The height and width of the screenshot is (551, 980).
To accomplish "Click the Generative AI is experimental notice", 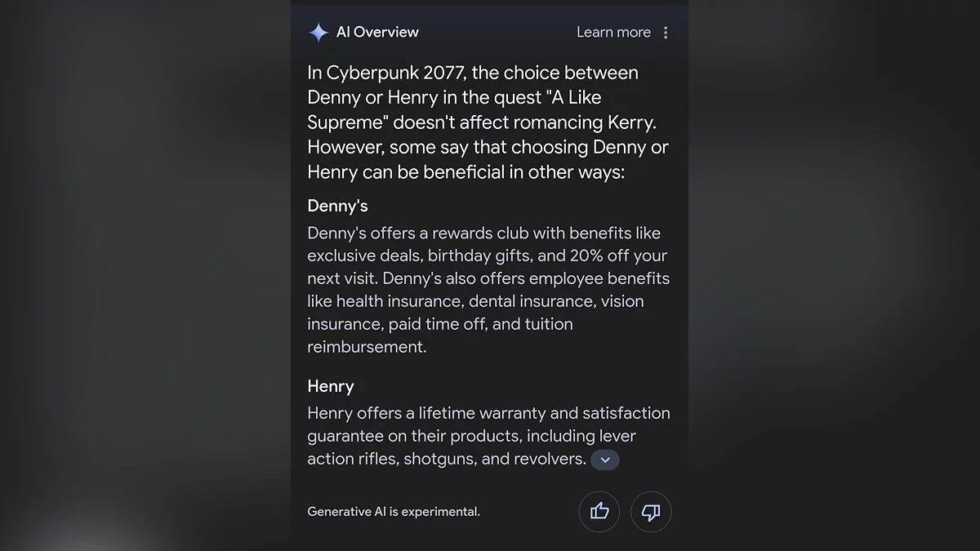I will click(x=394, y=512).
